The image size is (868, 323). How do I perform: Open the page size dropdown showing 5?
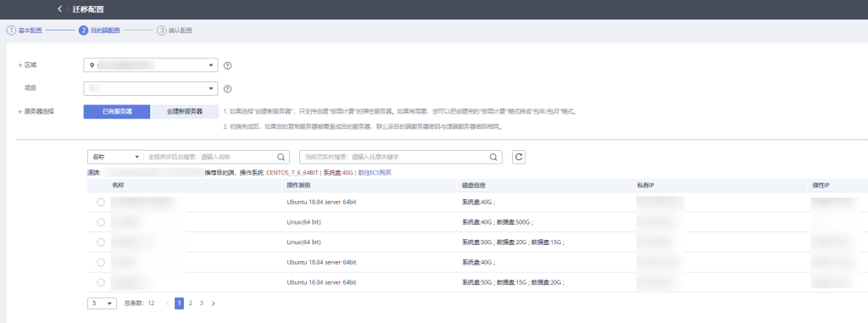click(x=102, y=303)
